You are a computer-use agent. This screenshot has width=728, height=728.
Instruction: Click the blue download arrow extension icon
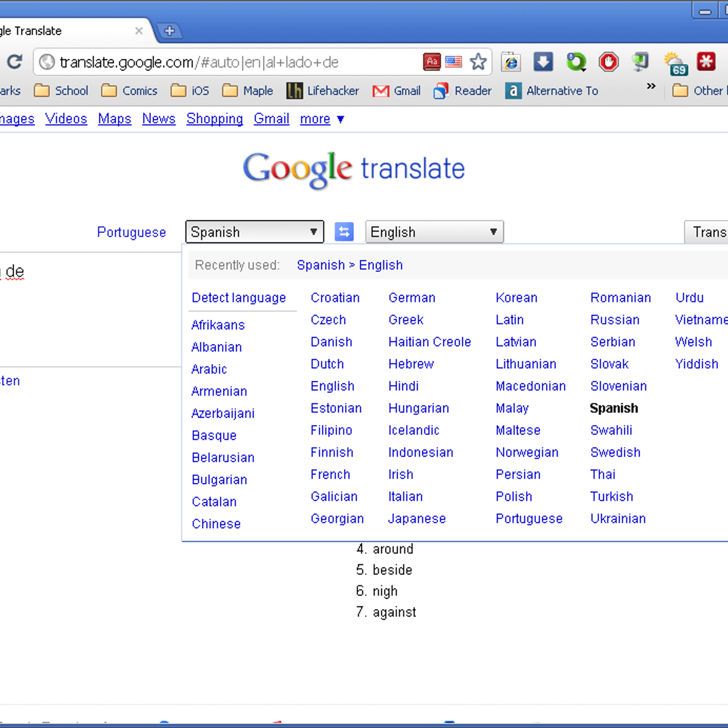tap(543, 62)
